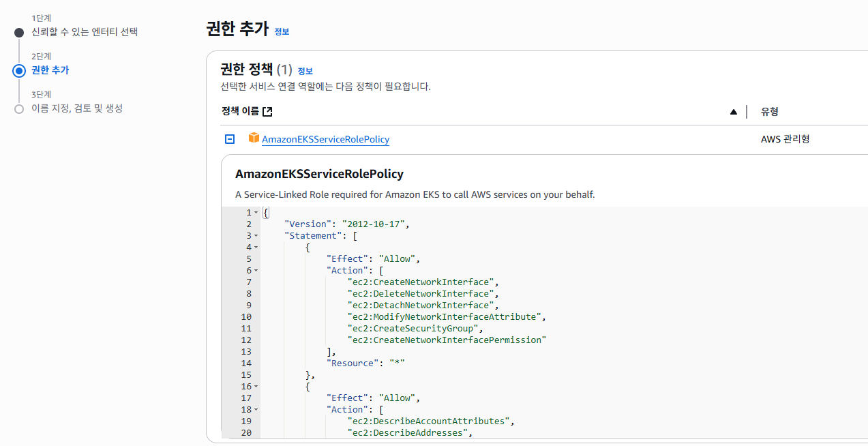This screenshot has width=868, height=446.
Task: Fold the "Statement" array at line 3
Action: [x=256, y=236]
